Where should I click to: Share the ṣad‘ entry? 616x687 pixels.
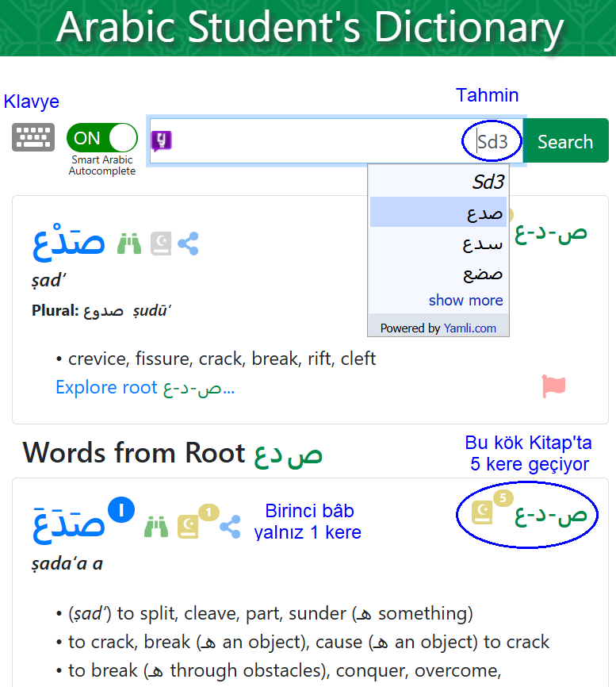tap(188, 244)
